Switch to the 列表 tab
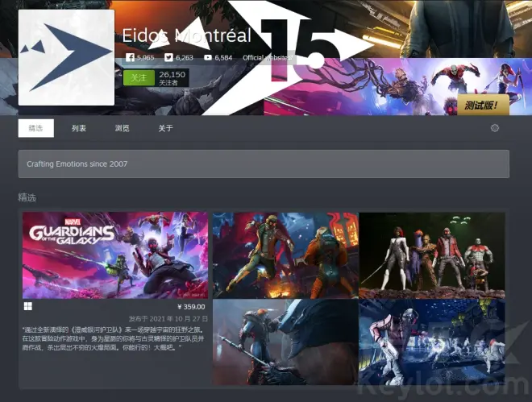This screenshot has height=402, width=532. point(79,128)
